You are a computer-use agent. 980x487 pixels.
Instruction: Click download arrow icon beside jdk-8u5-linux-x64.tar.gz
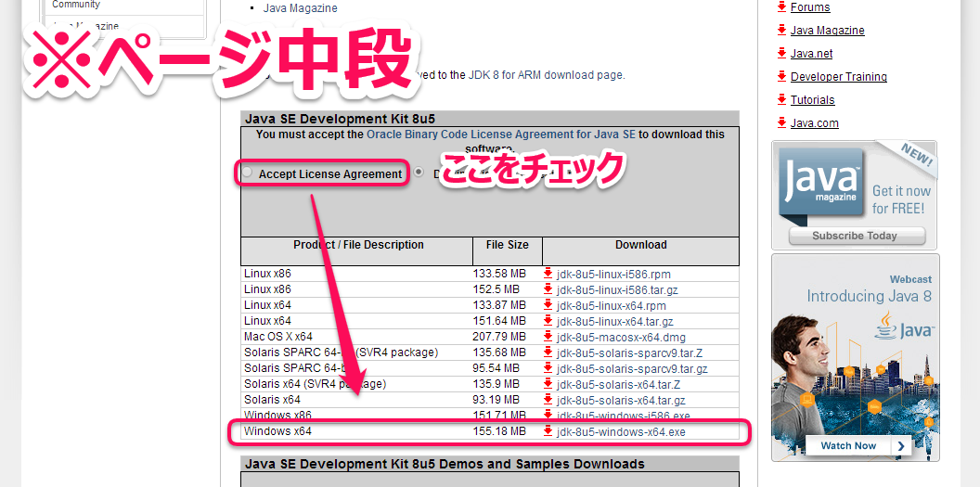point(548,321)
